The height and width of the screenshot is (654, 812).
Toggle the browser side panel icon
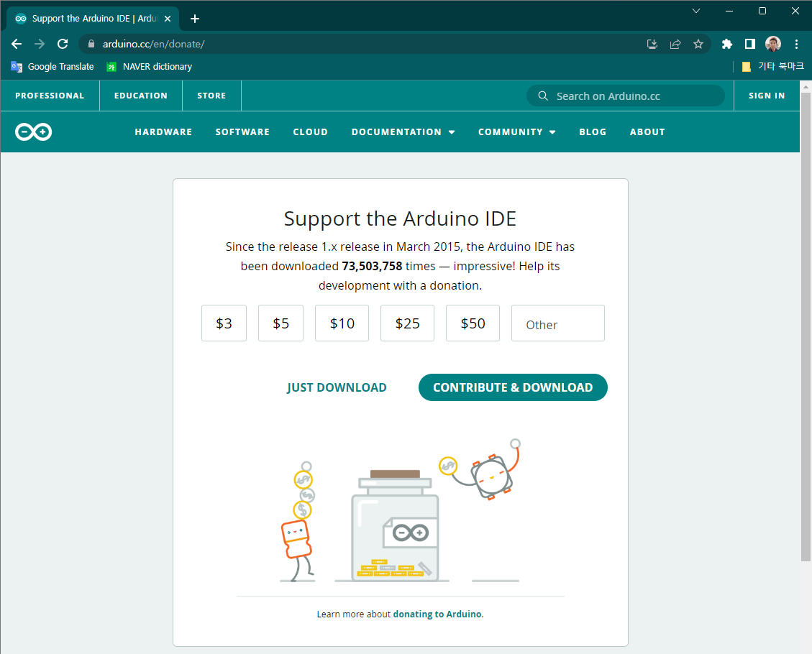click(750, 44)
